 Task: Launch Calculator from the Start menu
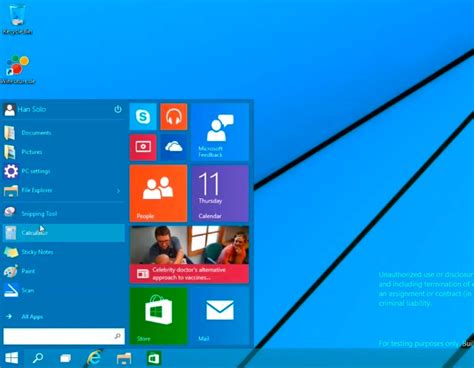pos(63,233)
